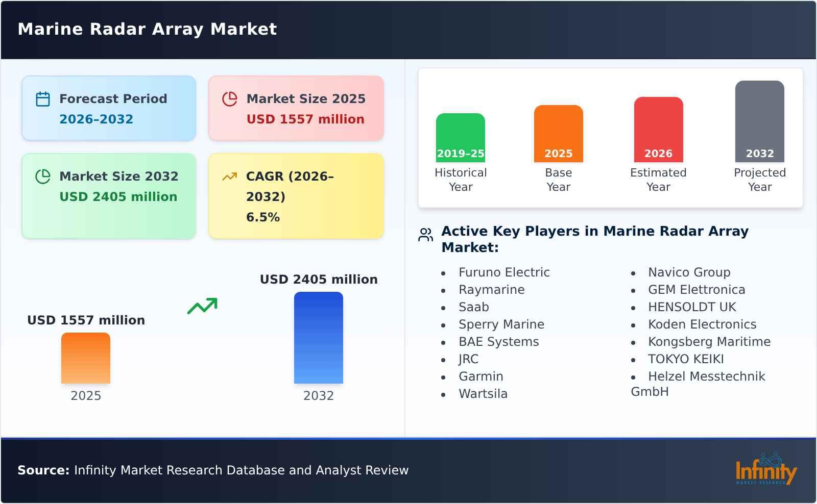The image size is (817, 504).
Task: Click the orange 2025 bar in the chart
Action: click(85, 359)
